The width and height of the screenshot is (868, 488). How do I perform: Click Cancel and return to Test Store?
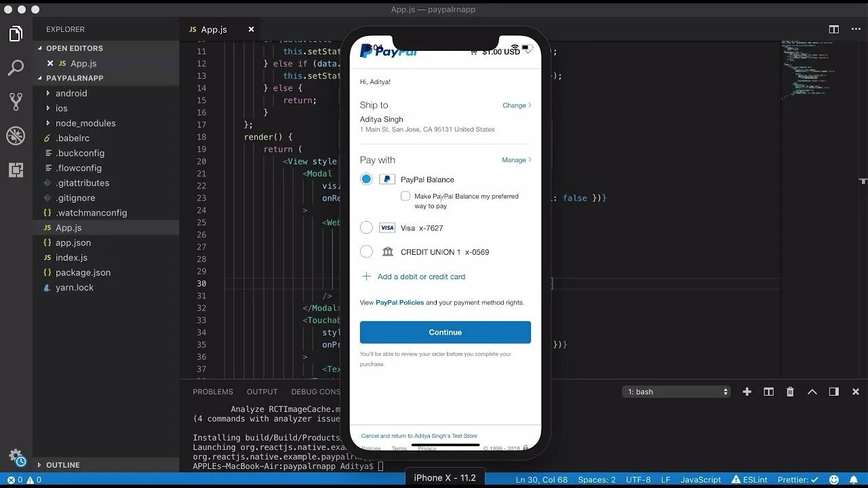pos(419,436)
